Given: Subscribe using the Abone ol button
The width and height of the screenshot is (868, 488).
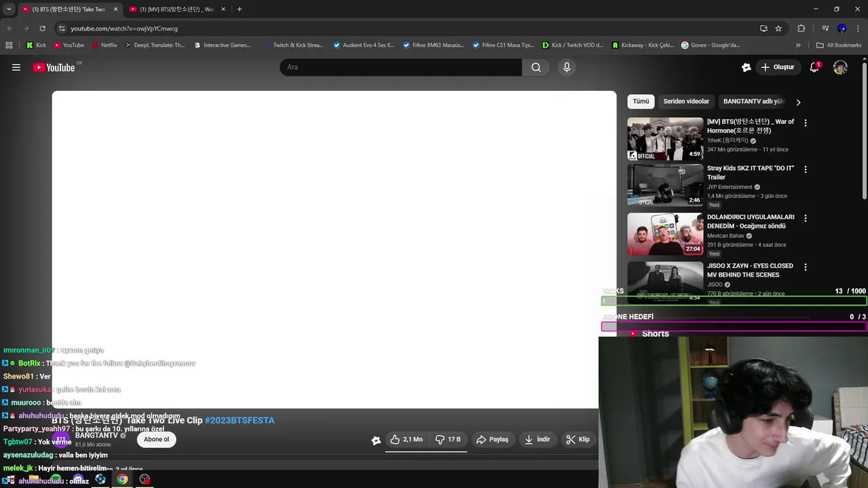Looking at the screenshot, I should [156, 439].
